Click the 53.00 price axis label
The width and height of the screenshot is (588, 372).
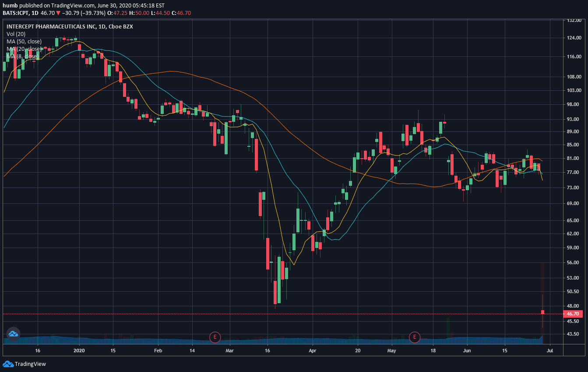point(573,278)
